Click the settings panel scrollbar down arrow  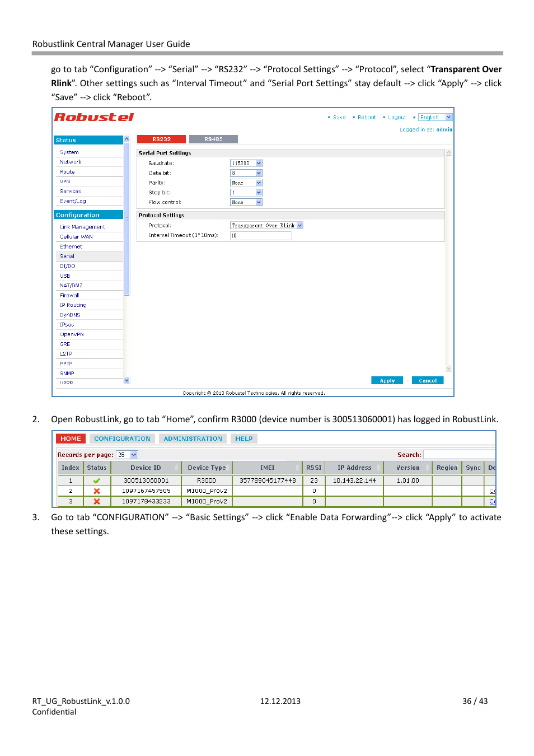click(449, 368)
